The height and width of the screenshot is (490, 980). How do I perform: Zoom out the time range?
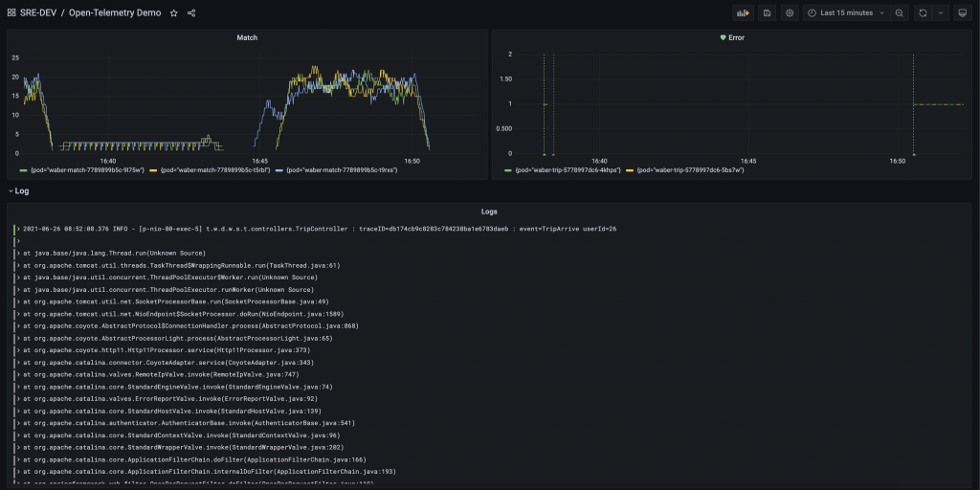click(x=899, y=12)
